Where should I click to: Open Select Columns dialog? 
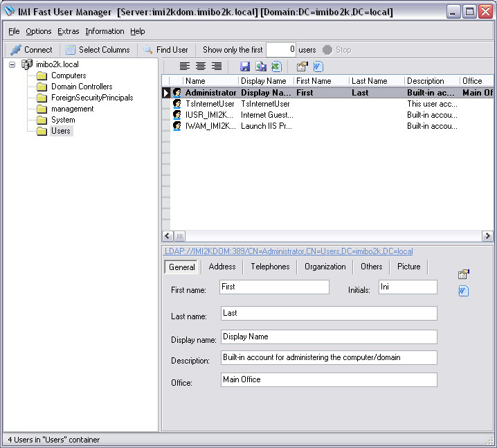pyautogui.click(x=98, y=50)
